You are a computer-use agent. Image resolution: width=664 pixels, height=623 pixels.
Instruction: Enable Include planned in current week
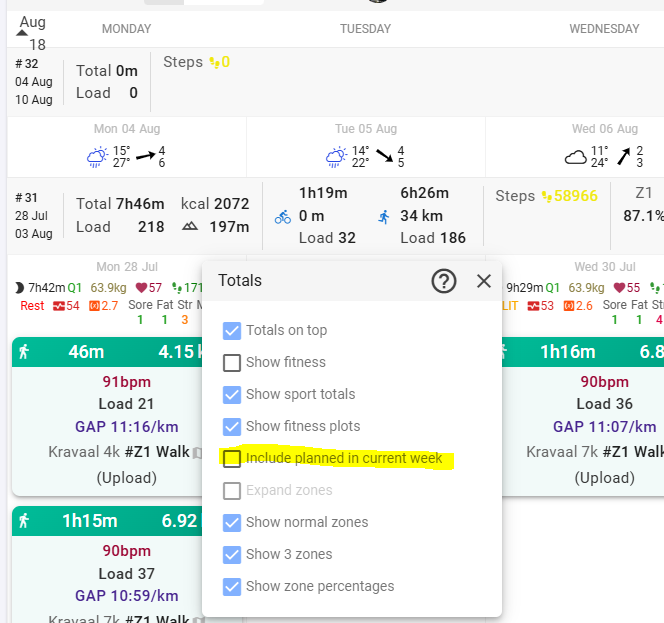tap(232, 458)
